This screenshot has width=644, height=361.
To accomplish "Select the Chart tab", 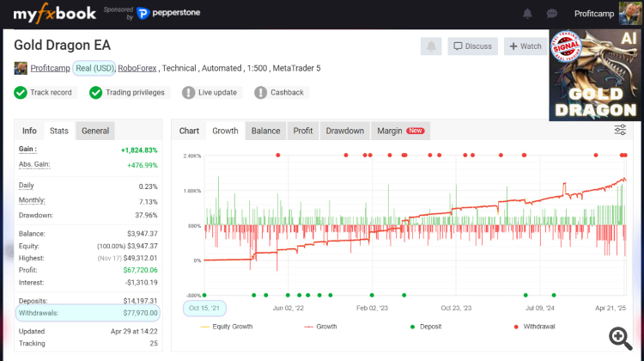I will click(189, 131).
